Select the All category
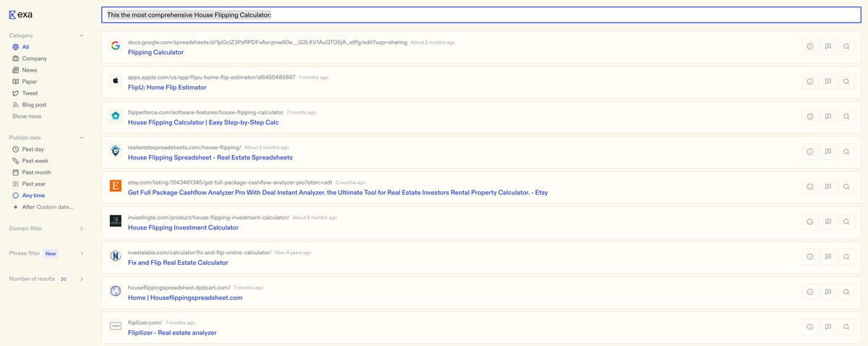 (21, 47)
